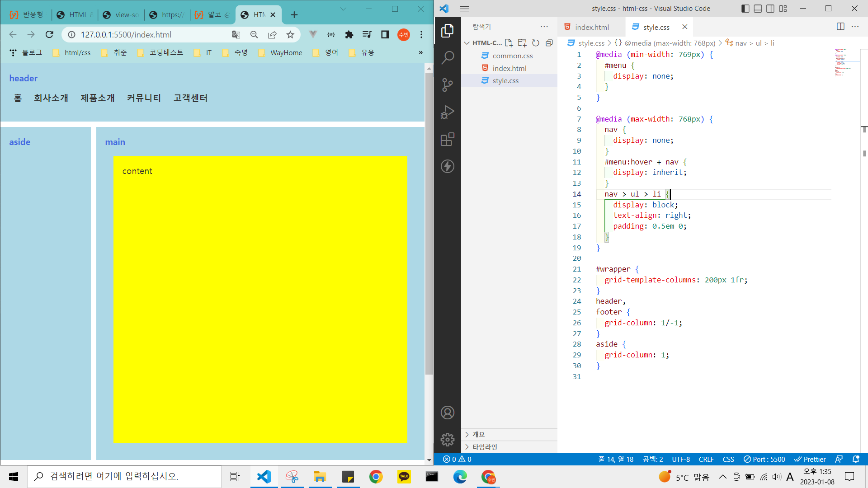Viewport: 868px width, 488px height.
Task: Open common.css in the file tree
Action: 512,56
